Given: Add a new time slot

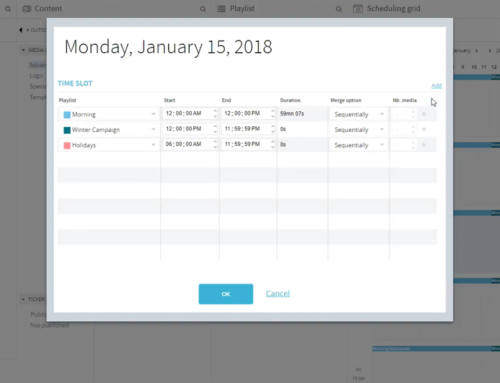Looking at the screenshot, I should tap(436, 86).
